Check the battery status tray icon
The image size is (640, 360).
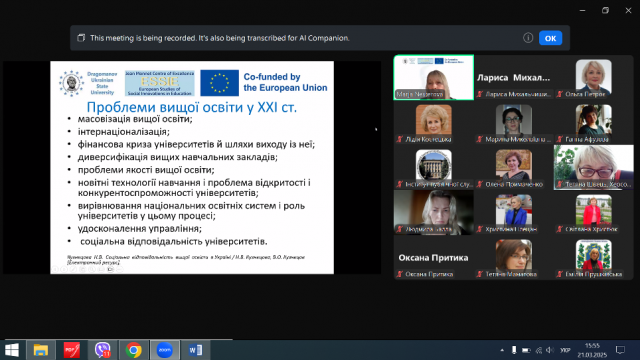click(x=526, y=350)
